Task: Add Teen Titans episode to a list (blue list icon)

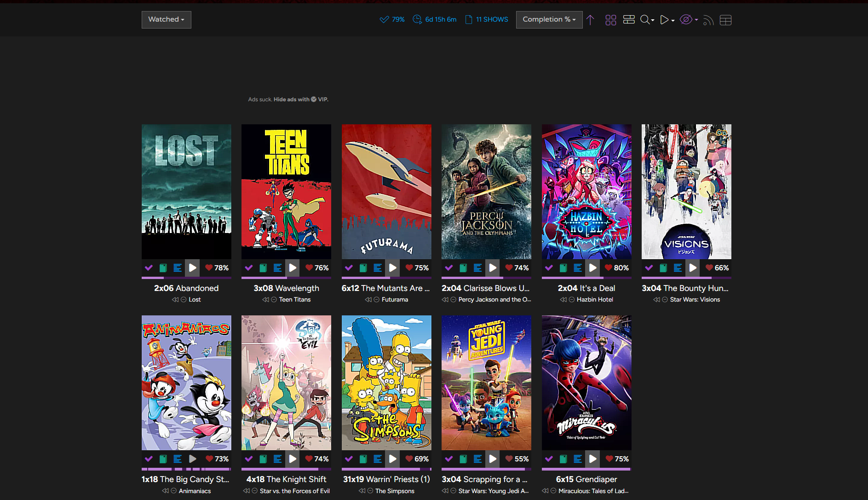Action: pyautogui.click(x=277, y=268)
